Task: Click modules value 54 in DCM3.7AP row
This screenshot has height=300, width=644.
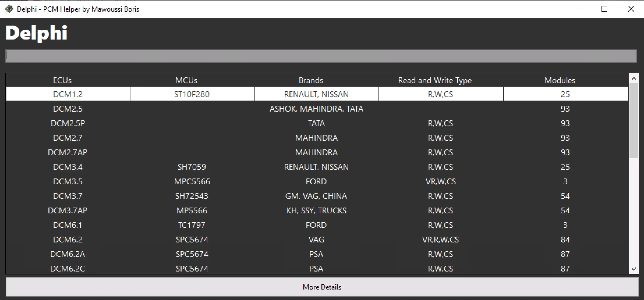Action: point(565,210)
